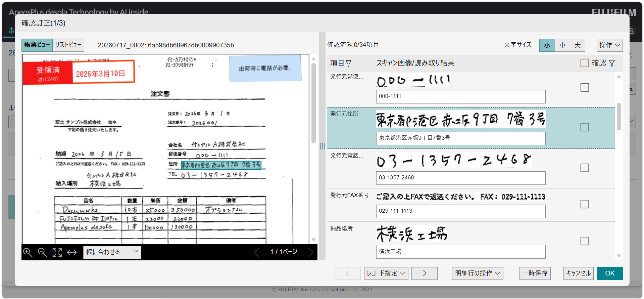Click the 一時保存 button
This screenshot has width=644, height=299.
(535, 273)
